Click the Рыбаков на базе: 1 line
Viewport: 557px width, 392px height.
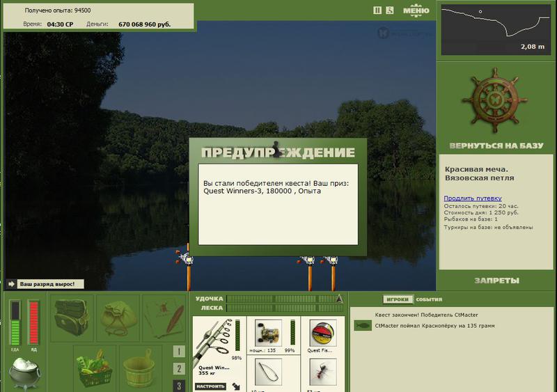[x=471, y=219]
